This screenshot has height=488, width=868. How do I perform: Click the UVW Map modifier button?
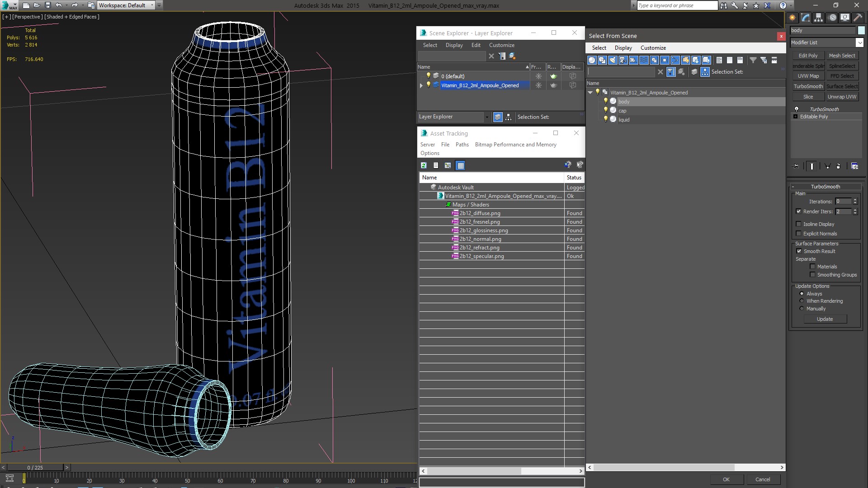(x=808, y=76)
